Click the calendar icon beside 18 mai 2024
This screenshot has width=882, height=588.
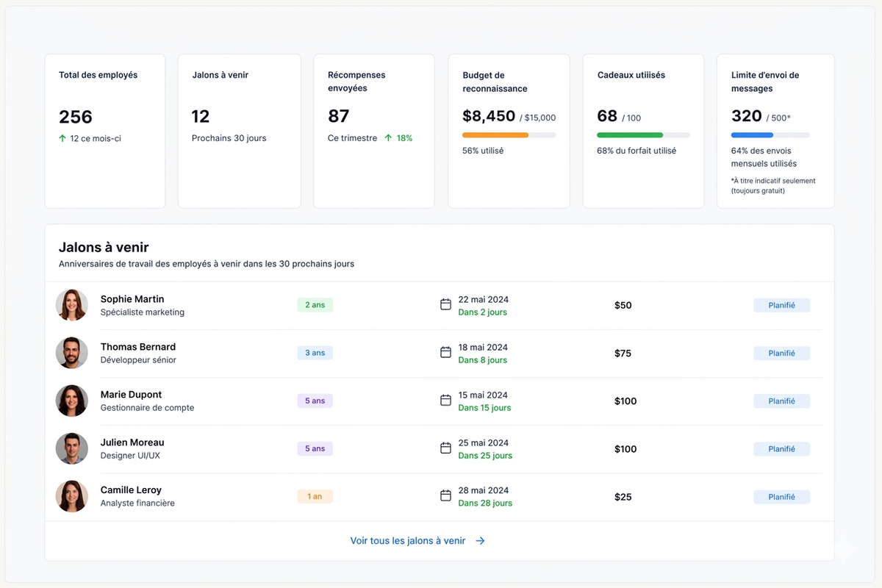pos(445,352)
